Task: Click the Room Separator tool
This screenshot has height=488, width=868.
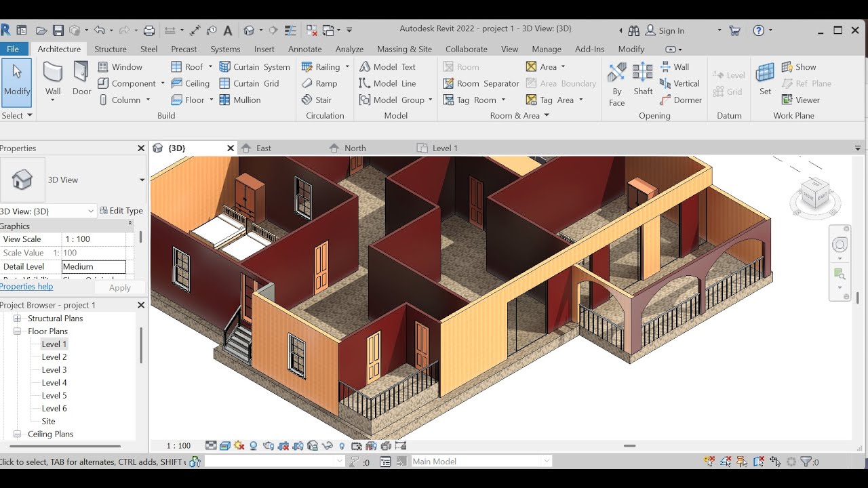Action: point(481,83)
